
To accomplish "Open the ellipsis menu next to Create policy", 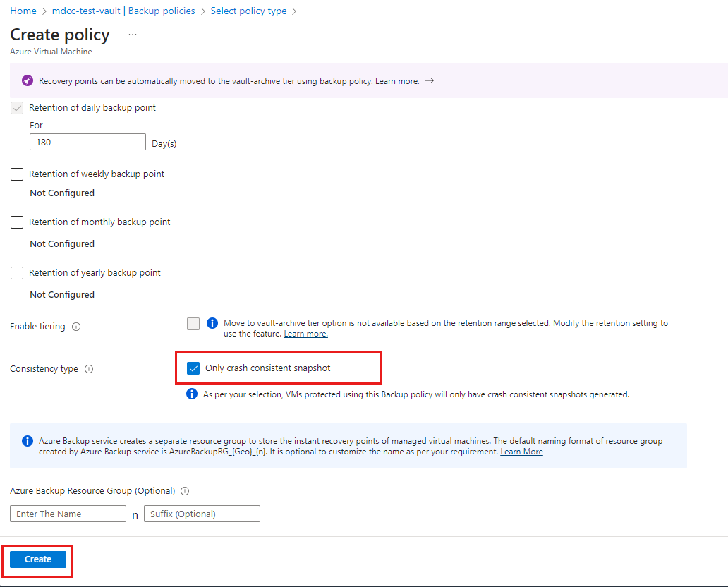I will pyautogui.click(x=131, y=35).
